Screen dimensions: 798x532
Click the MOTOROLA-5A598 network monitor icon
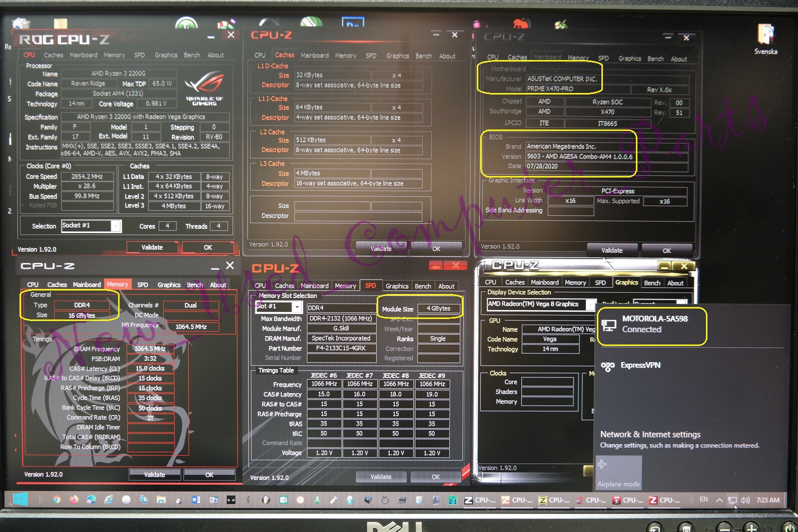[x=609, y=325]
